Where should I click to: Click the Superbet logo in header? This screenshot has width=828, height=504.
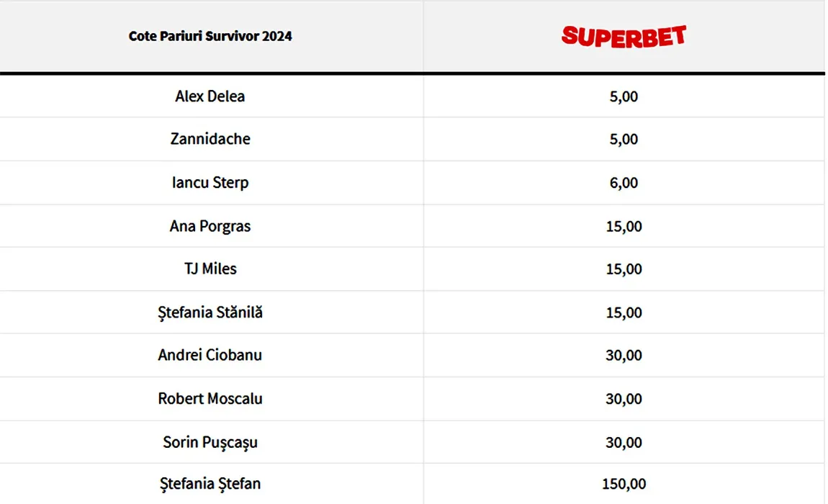(624, 37)
